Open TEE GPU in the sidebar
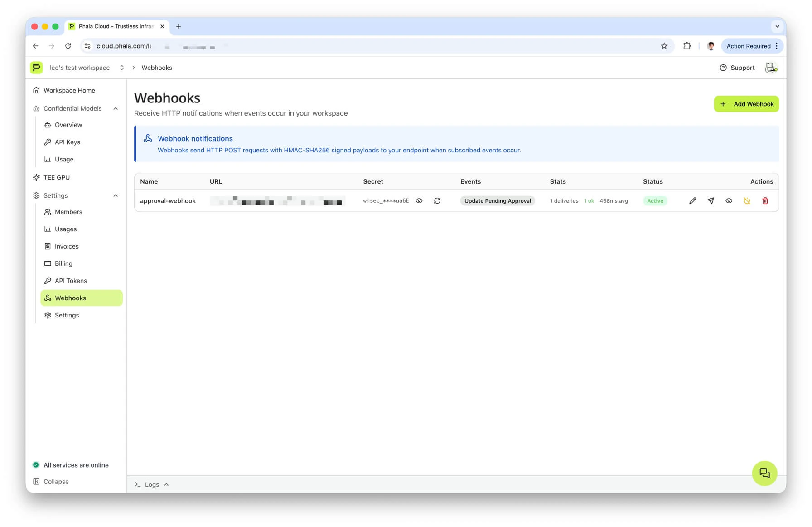The image size is (812, 527). tap(57, 177)
